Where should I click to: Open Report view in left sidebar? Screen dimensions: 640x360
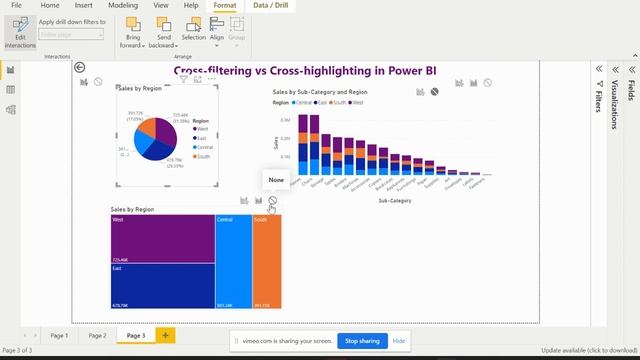click(x=11, y=70)
